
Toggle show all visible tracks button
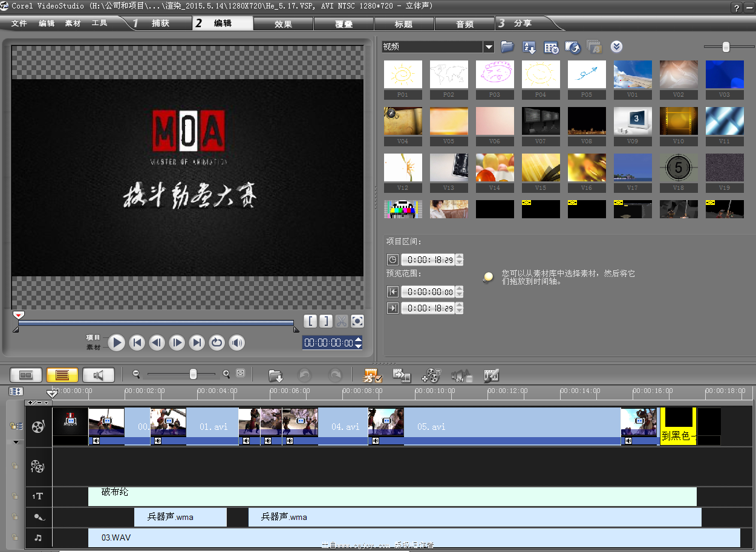(x=16, y=391)
